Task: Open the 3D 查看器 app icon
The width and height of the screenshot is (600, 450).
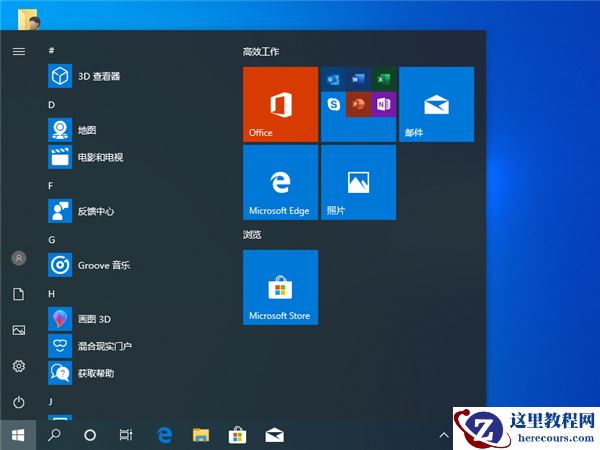Action: pos(60,76)
